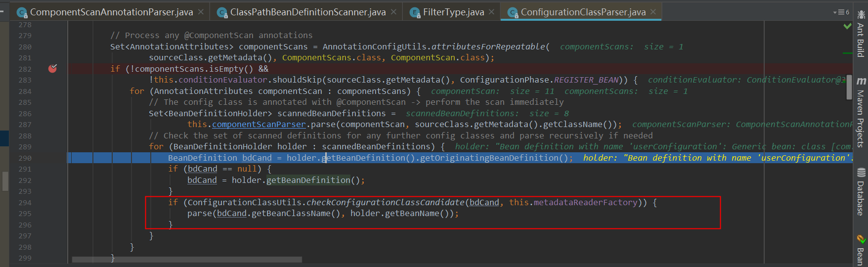Click gutter line number 294

coord(25,203)
